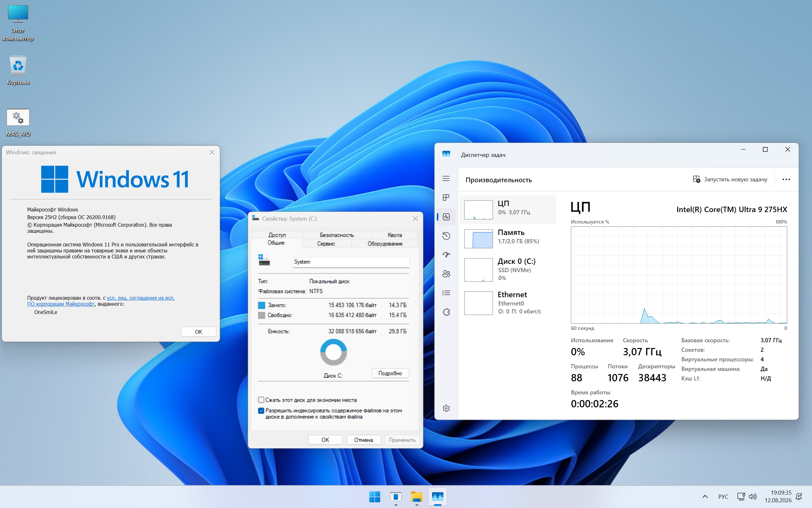Image resolution: width=812 pixels, height=508 pixels.
Task: Select the MAS_AIO desktop icon
Action: point(18,123)
